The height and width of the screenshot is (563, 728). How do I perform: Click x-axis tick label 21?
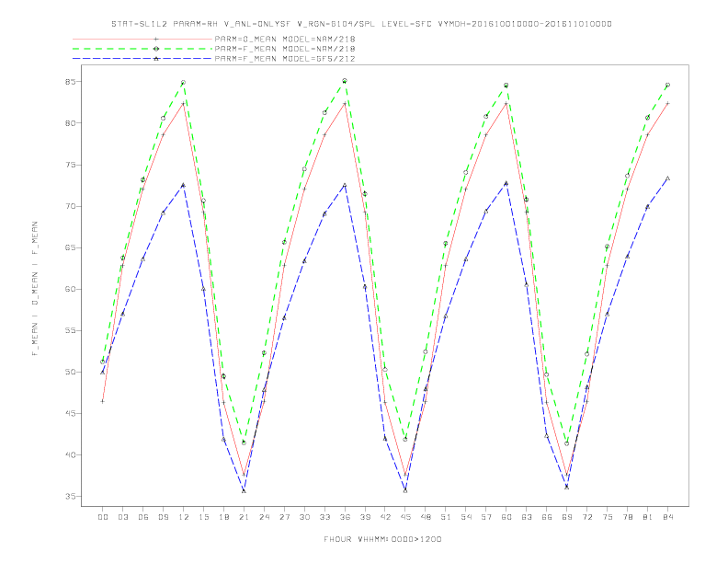tap(244, 517)
